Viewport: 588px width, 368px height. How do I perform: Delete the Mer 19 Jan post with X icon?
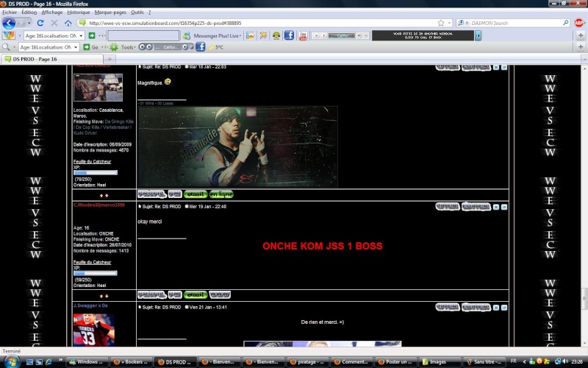coord(495,207)
